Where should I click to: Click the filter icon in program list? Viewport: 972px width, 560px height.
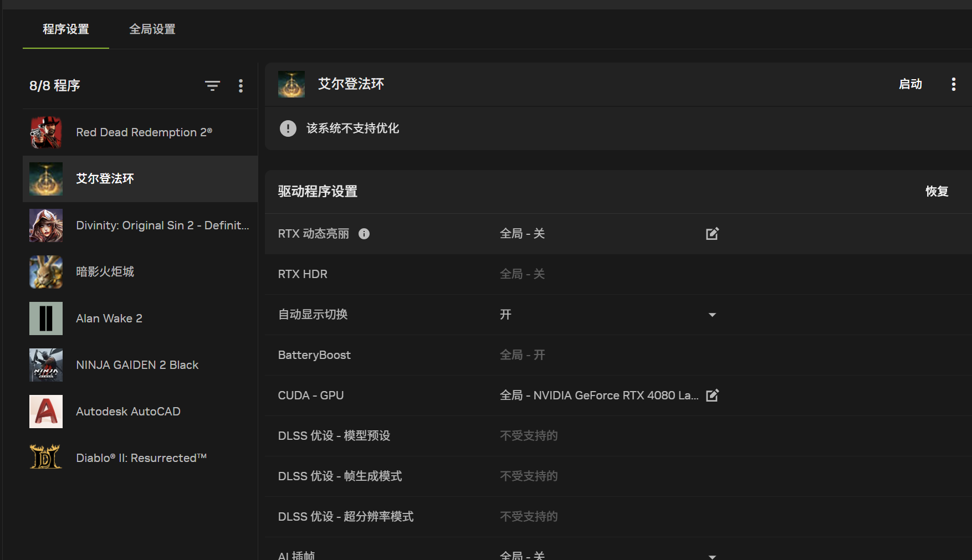(212, 86)
